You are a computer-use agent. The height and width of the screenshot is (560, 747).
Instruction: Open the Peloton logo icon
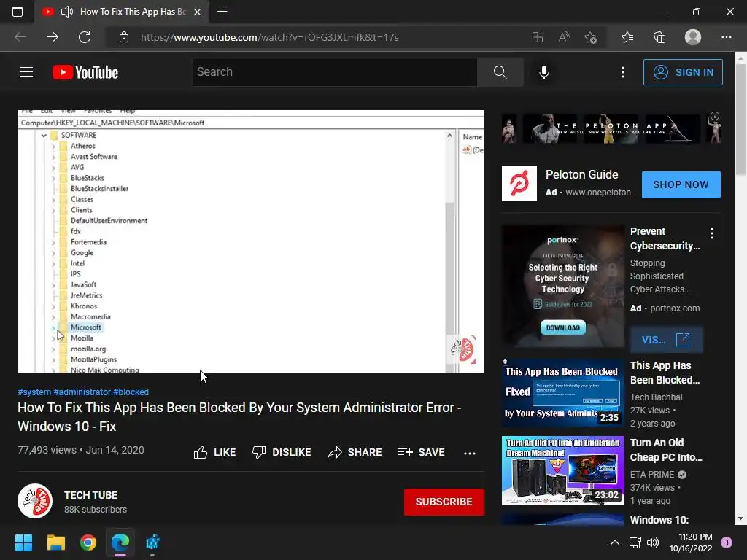tap(519, 183)
